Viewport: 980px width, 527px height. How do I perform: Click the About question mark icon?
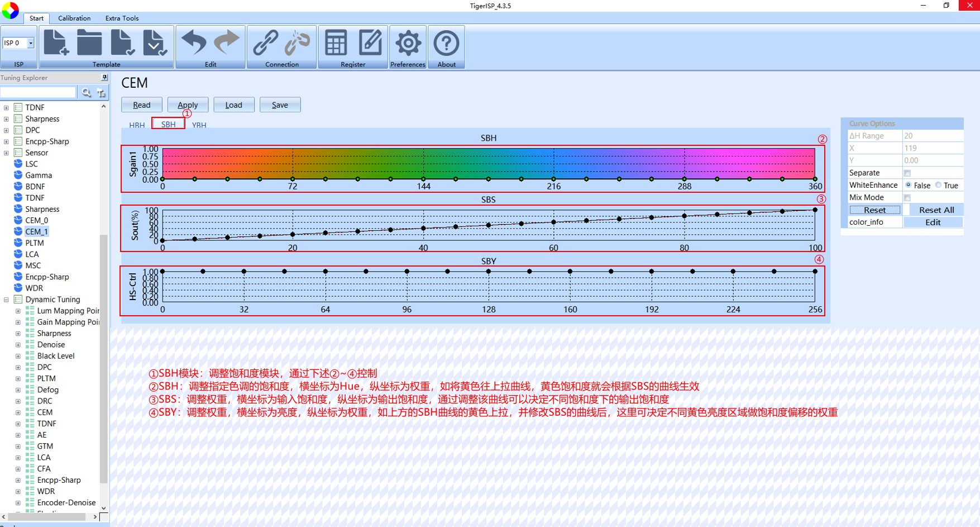[446, 43]
